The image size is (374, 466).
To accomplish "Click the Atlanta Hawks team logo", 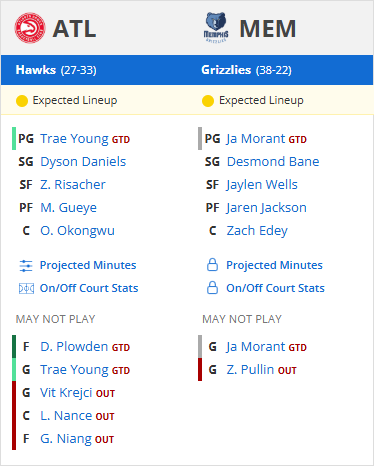I will point(30,28).
